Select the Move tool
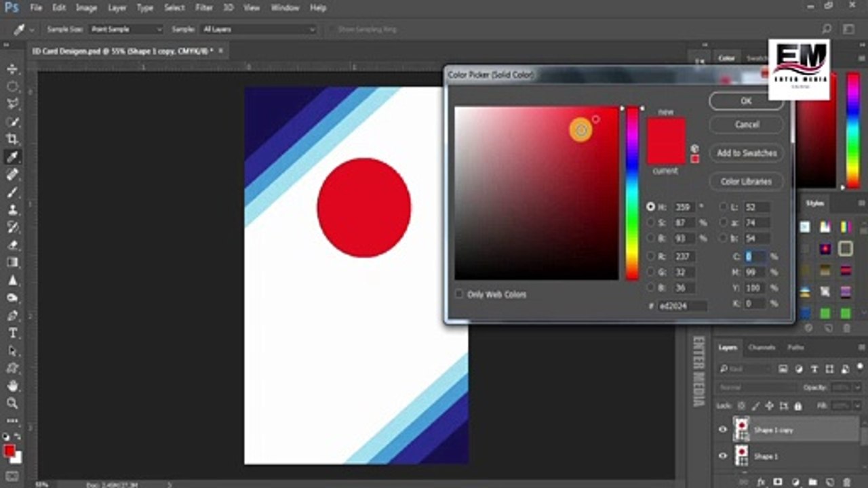Image resolution: width=868 pixels, height=488 pixels. pos(12,69)
